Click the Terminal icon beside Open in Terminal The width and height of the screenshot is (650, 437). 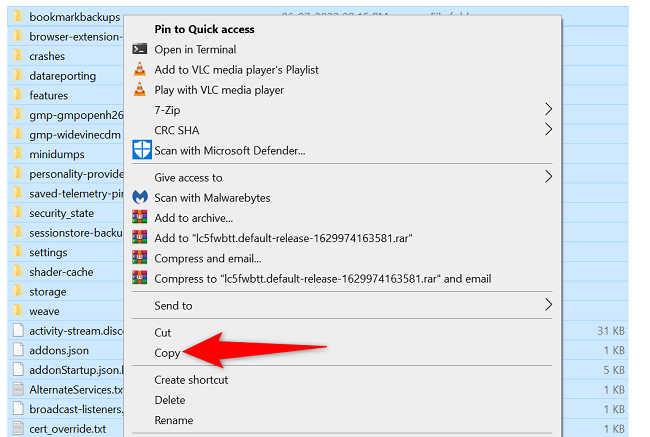pyautogui.click(x=141, y=49)
